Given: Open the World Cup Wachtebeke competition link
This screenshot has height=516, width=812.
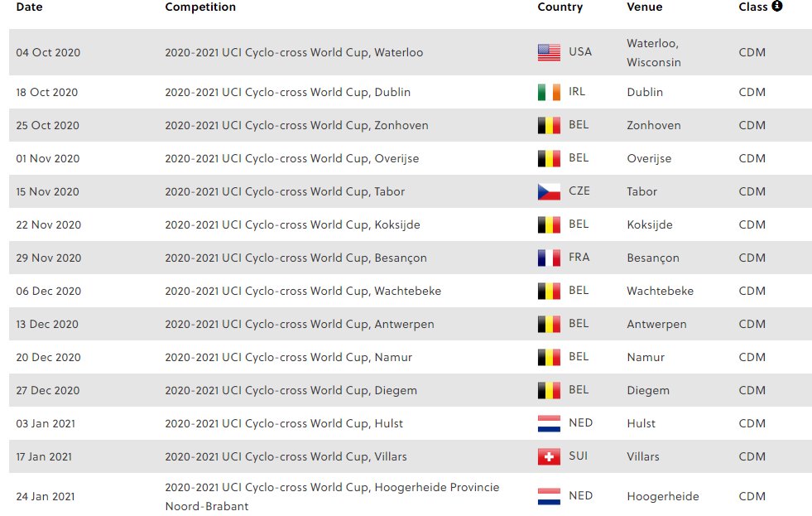Looking at the screenshot, I should pyautogui.click(x=303, y=291).
